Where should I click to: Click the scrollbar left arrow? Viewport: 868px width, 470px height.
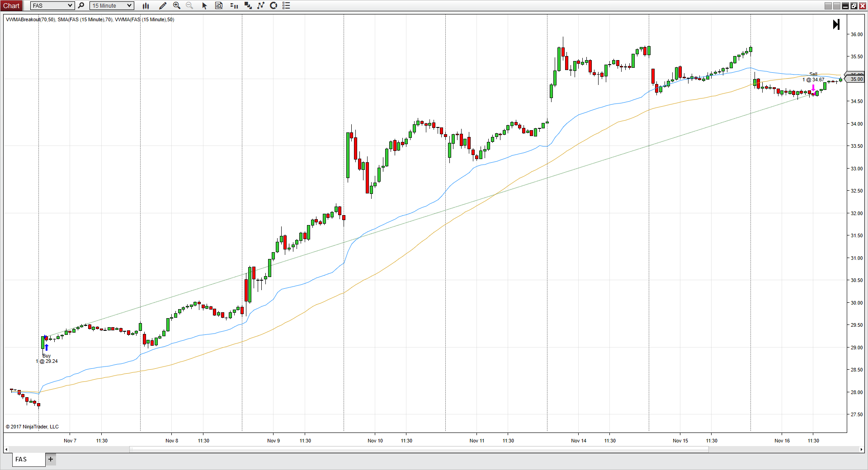pos(6,449)
